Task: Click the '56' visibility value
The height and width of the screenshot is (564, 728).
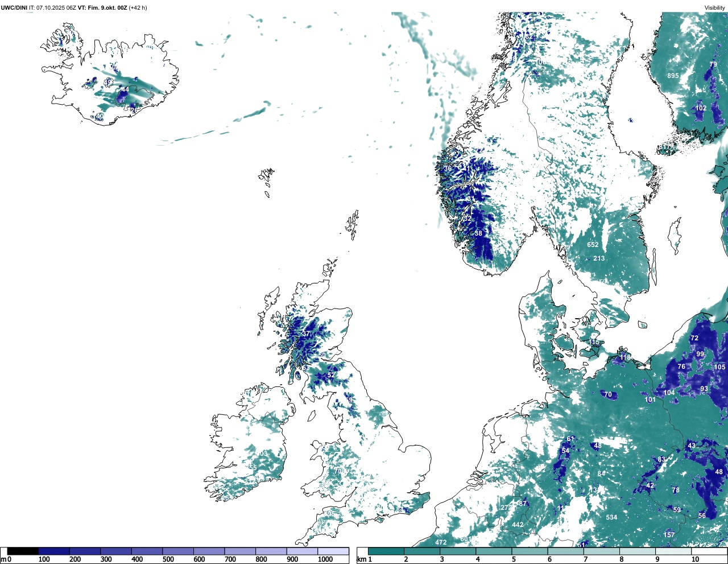Action: click(x=702, y=516)
